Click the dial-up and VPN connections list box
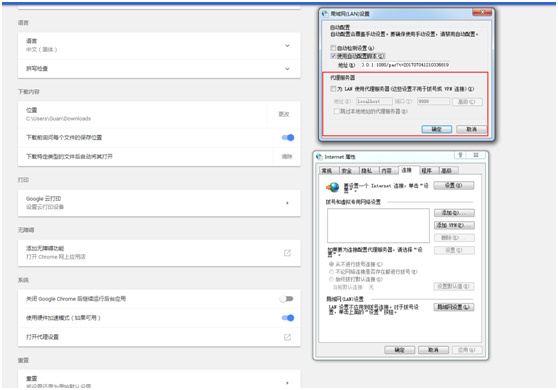The height and width of the screenshot is (390, 558). pyautogui.click(x=378, y=226)
